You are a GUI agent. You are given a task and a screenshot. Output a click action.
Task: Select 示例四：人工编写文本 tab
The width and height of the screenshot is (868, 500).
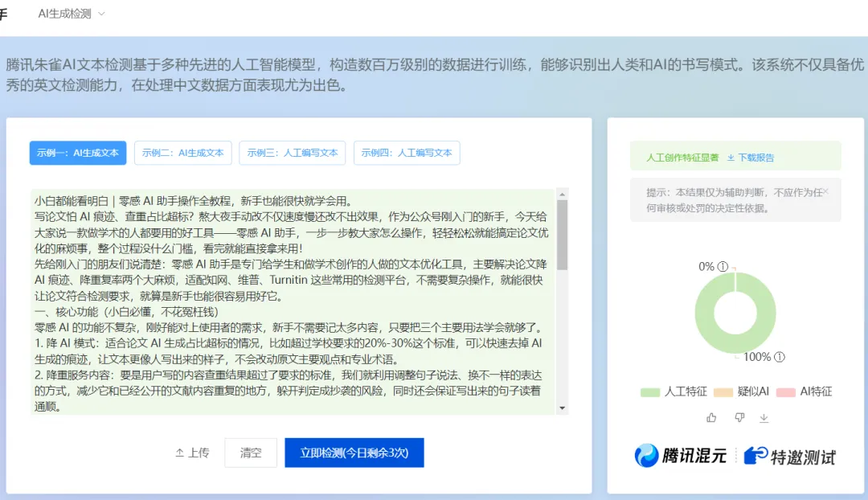pos(407,153)
